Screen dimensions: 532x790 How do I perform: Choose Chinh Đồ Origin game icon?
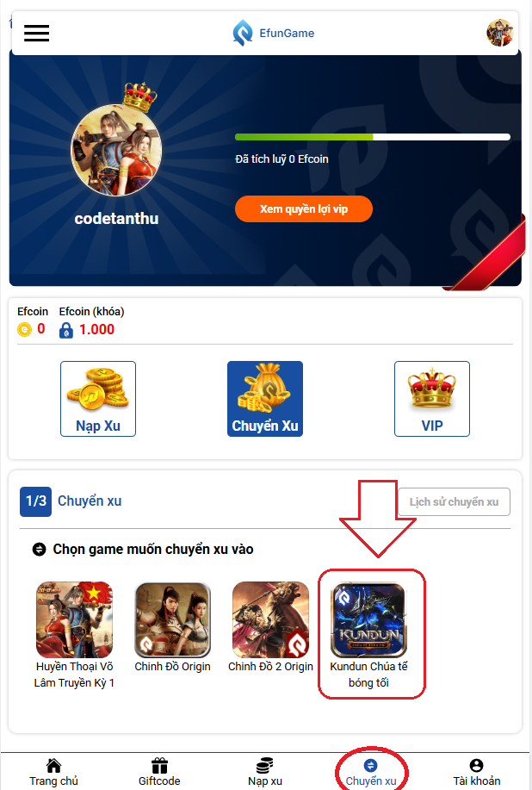coord(173,620)
